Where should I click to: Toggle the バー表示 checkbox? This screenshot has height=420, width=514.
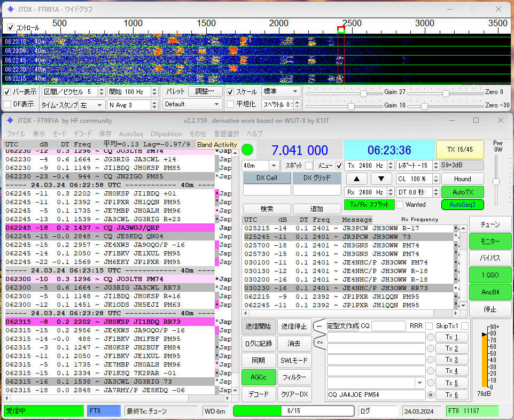pyautogui.click(x=7, y=92)
